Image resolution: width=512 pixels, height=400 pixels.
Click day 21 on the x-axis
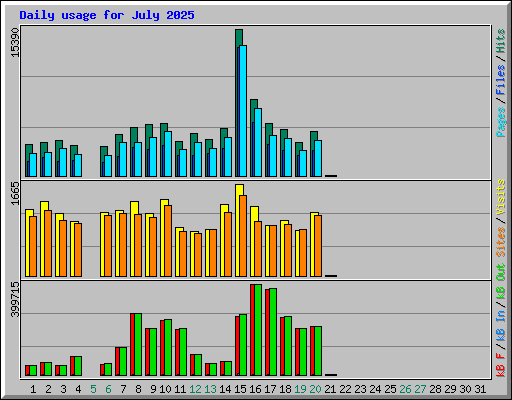tap(330, 389)
